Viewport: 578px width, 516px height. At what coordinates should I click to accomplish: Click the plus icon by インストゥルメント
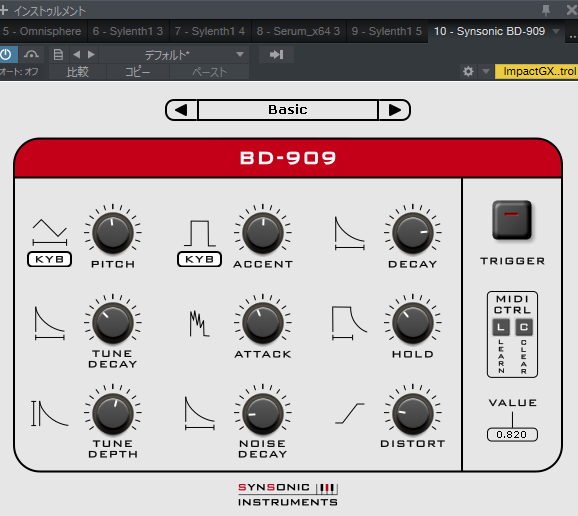pos(4,10)
